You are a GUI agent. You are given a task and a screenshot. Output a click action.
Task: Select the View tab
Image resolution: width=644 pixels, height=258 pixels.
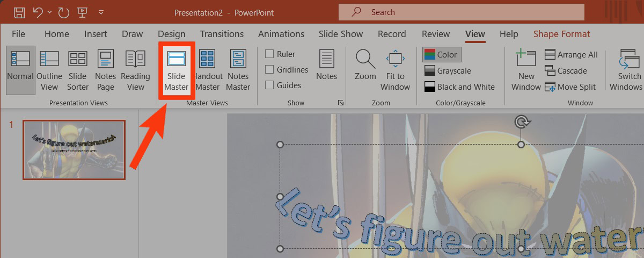pos(475,34)
